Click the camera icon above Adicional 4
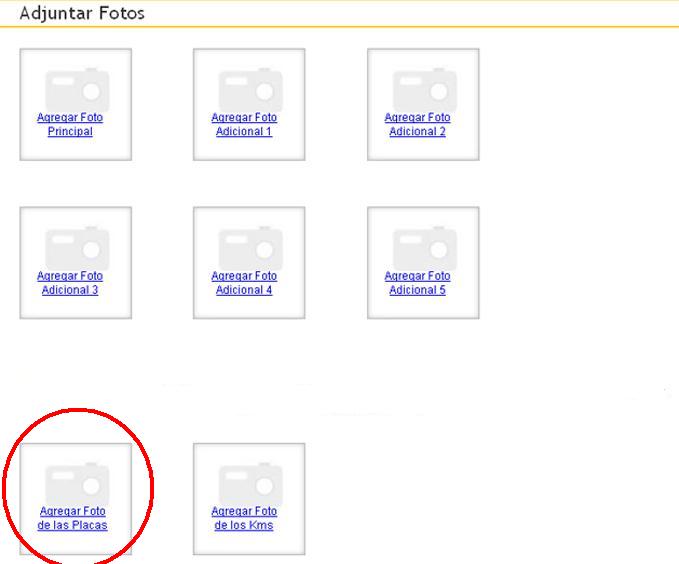Image resolution: width=679 pixels, height=564 pixels. click(x=251, y=248)
